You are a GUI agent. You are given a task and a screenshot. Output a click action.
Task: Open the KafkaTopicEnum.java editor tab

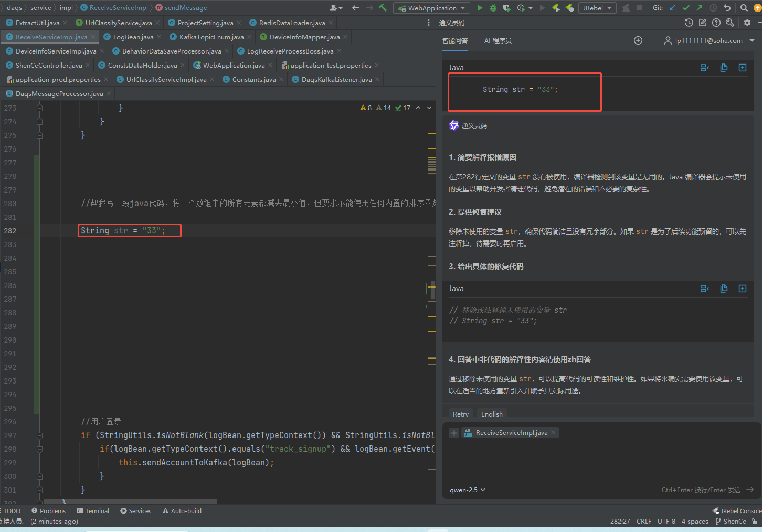[211, 37]
